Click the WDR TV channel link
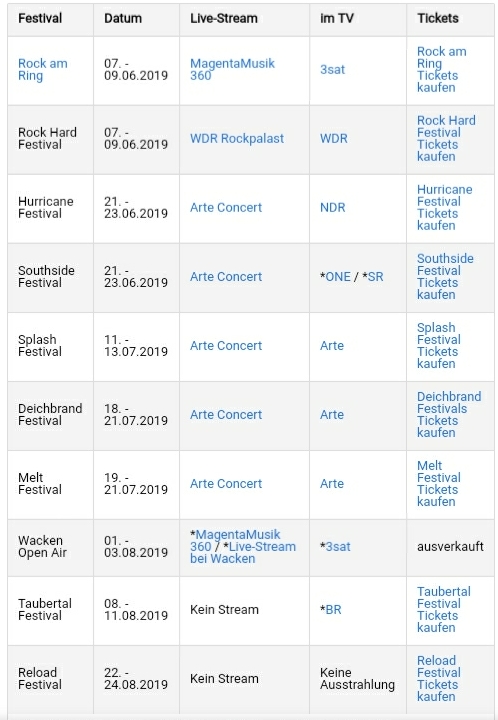This screenshot has width=498, height=720. click(334, 138)
